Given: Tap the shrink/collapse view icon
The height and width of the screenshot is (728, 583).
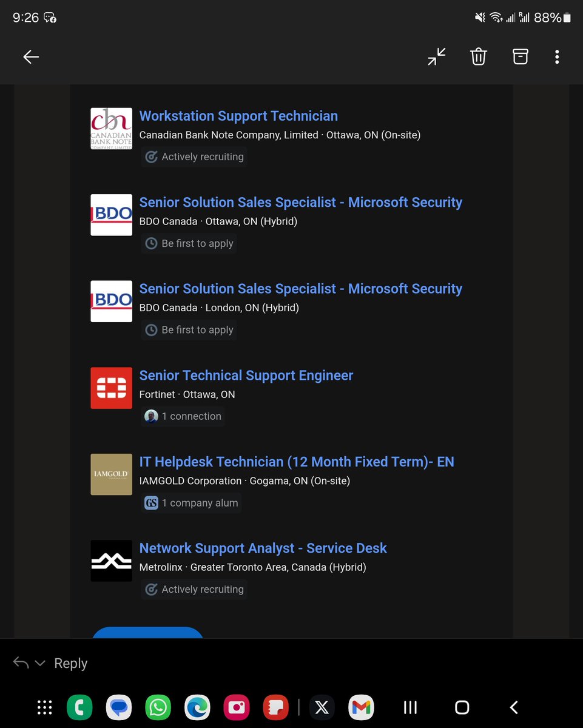Looking at the screenshot, I should click(x=437, y=57).
